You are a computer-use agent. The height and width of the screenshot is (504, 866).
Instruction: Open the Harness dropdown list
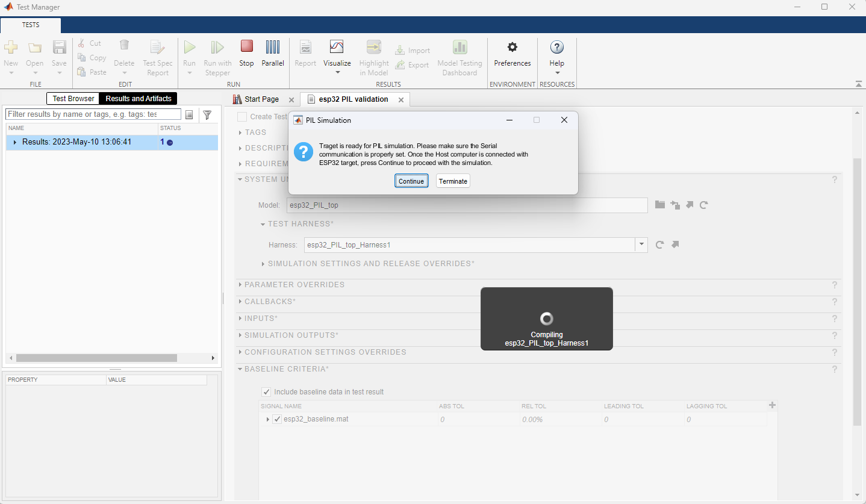642,244
